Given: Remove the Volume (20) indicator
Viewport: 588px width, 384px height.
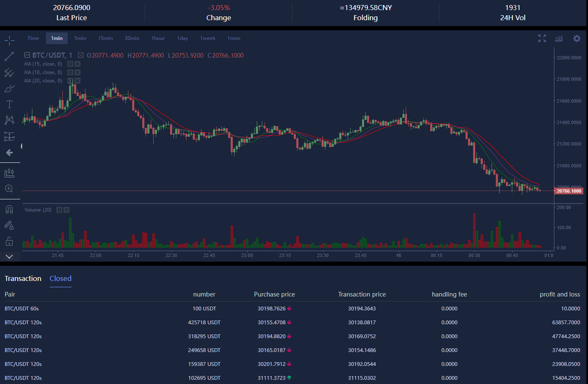Looking at the screenshot, I should [x=67, y=210].
